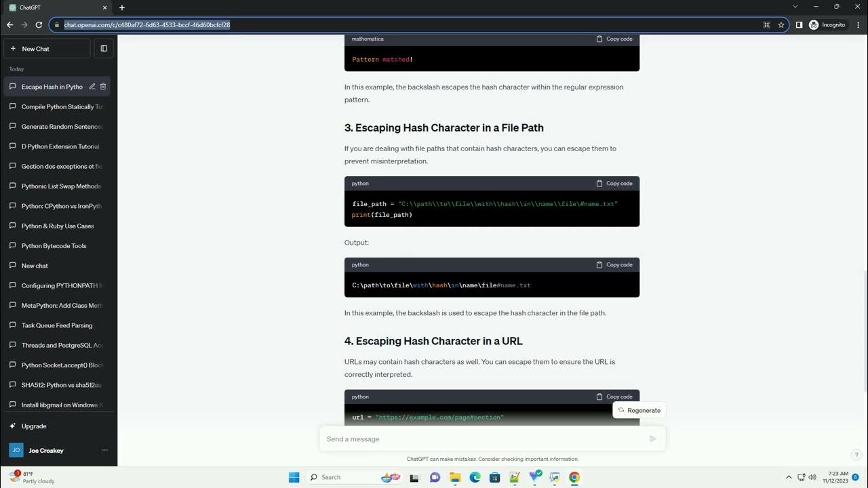Open the Python Socket.accept() chat
The width and height of the screenshot is (868, 488).
pos(58,365)
